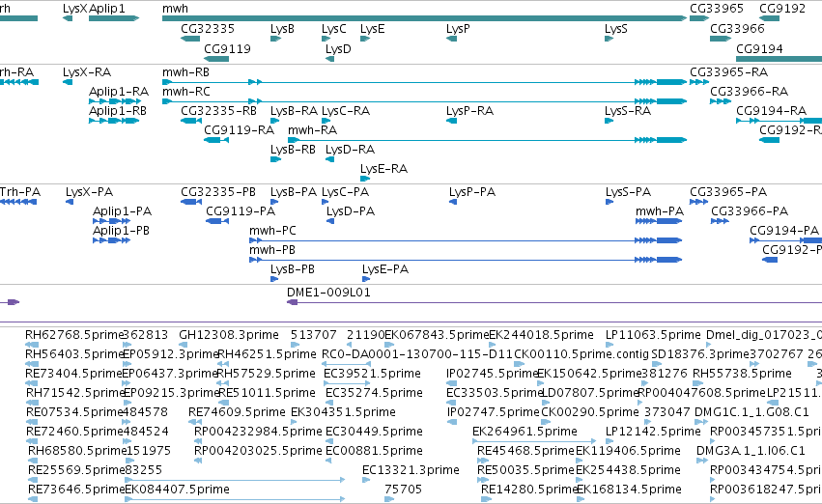Viewport: 822px width, 504px height.
Task: Click the mwh-PB protein label
Action: click(272, 250)
